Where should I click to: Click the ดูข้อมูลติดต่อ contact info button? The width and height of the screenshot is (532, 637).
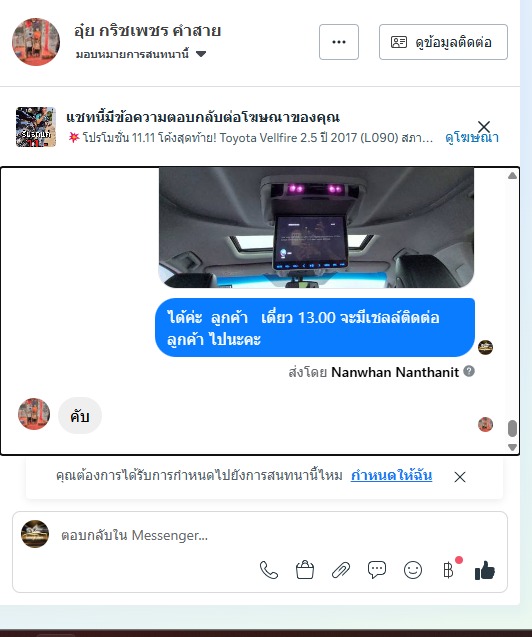(443, 42)
